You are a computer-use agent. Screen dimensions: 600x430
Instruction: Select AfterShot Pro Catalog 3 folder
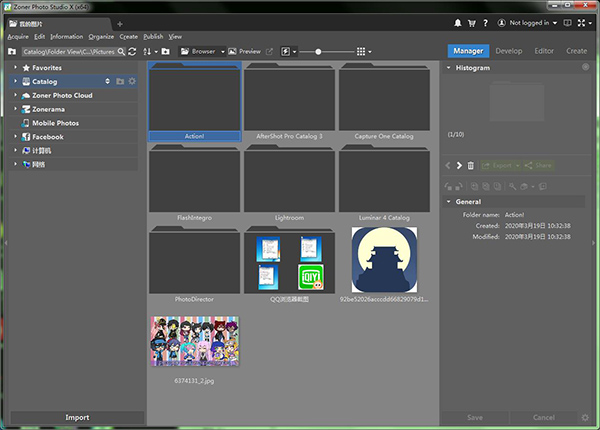click(x=289, y=101)
